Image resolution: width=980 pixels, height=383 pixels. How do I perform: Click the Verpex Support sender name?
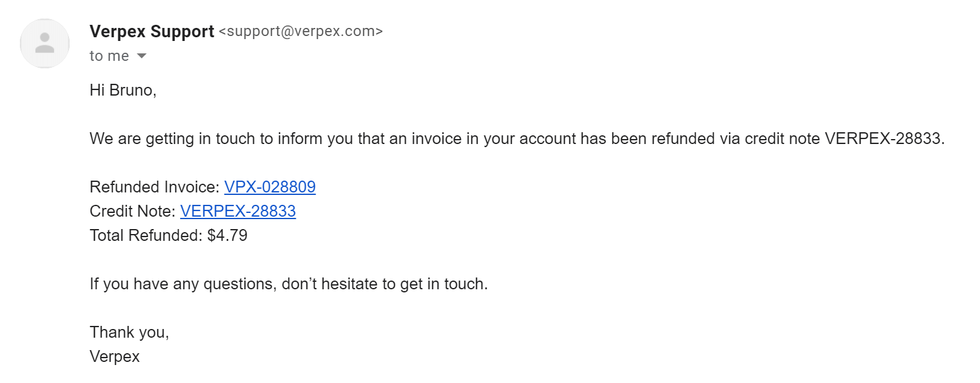(x=152, y=31)
